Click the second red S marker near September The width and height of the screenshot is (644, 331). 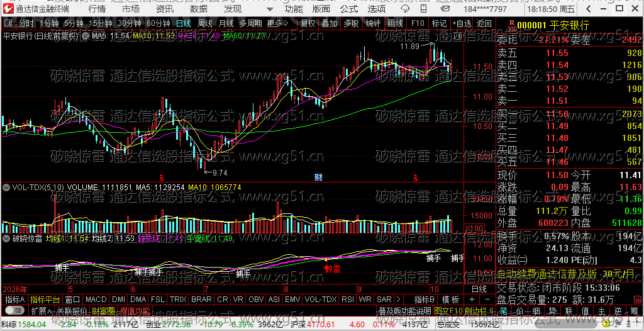pos(416,177)
